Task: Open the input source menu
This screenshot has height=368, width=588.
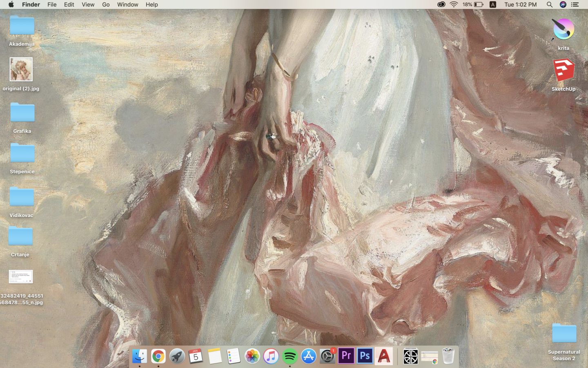Action: [x=493, y=4]
